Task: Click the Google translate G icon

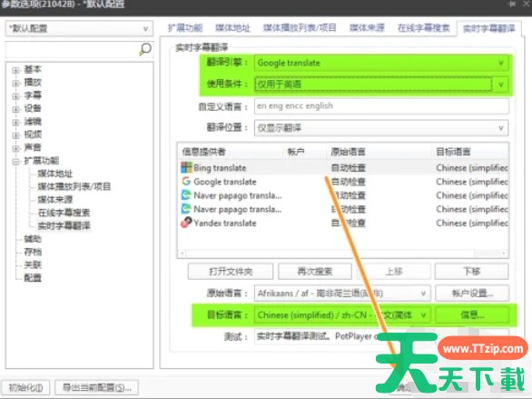Action: pyautogui.click(x=186, y=182)
